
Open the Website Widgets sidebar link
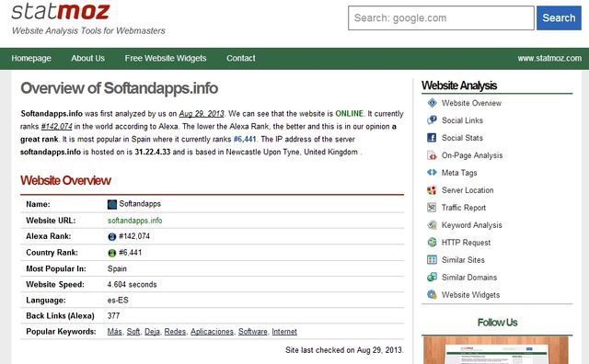pos(470,295)
